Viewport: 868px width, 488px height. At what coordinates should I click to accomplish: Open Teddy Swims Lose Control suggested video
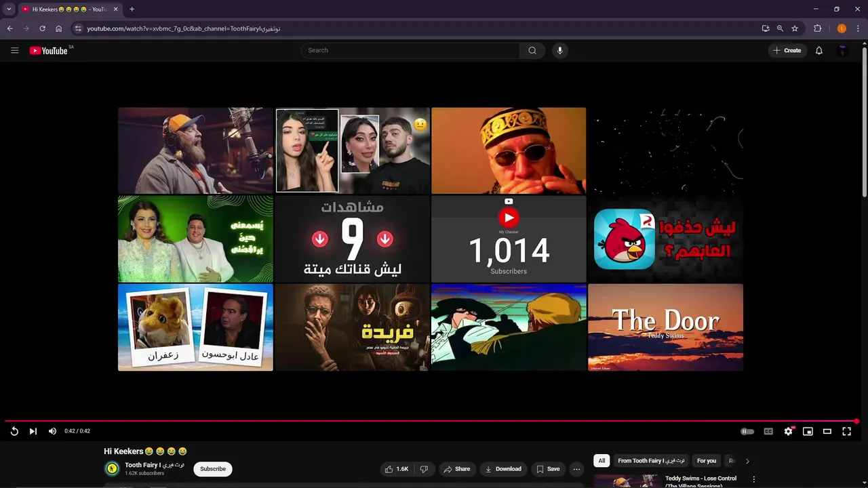(701, 481)
